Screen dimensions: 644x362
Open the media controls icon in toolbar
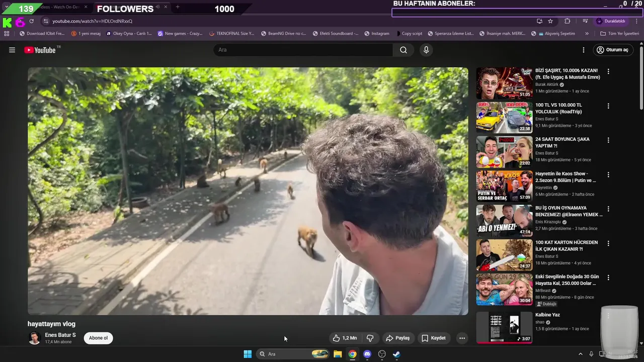coord(585,21)
